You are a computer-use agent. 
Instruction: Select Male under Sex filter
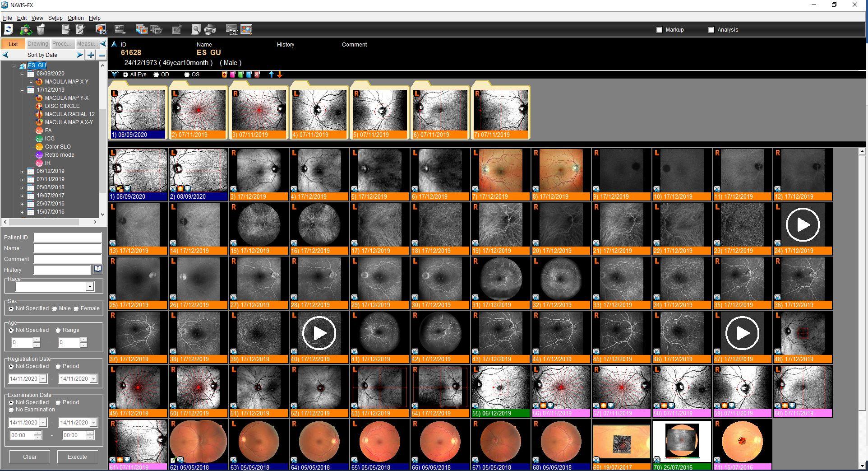coord(55,309)
